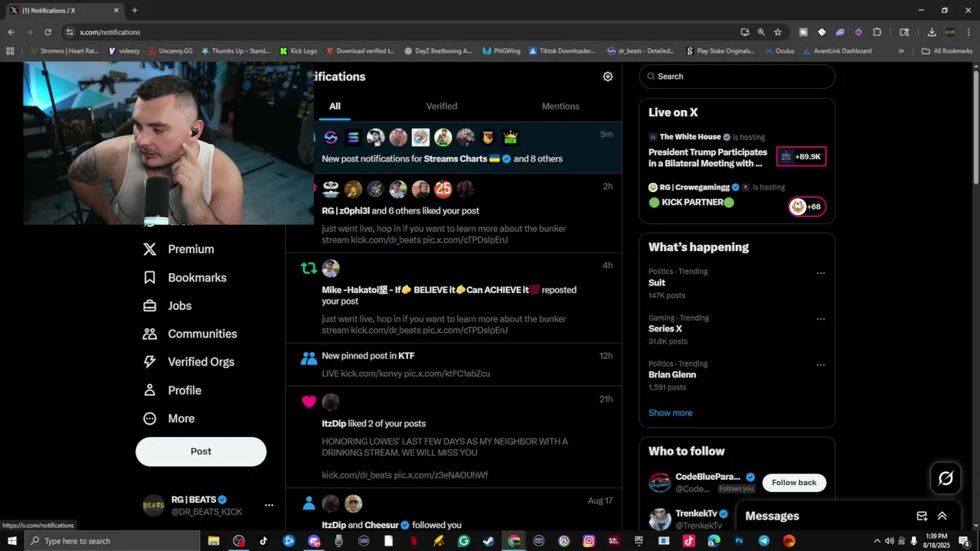Open White House live broadcast

click(737, 150)
